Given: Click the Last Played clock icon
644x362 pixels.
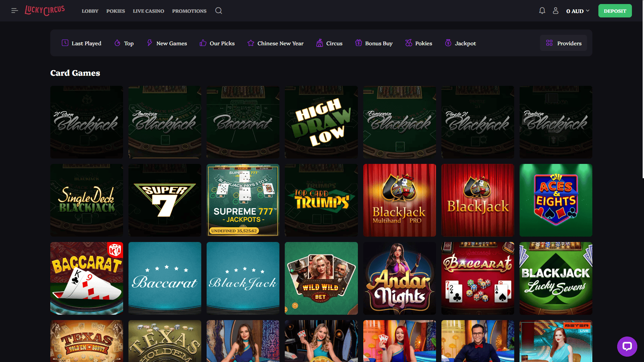Looking at the screenshot, I should pyautogui.click(x=65, y=43).
